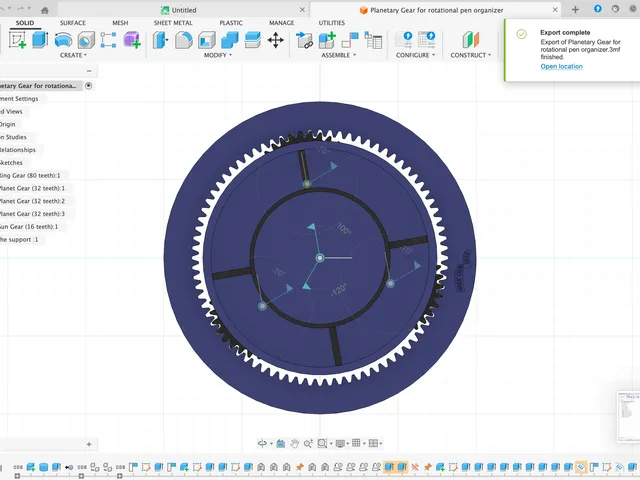Open a new design tab with plus button

(x=575, y=10)
